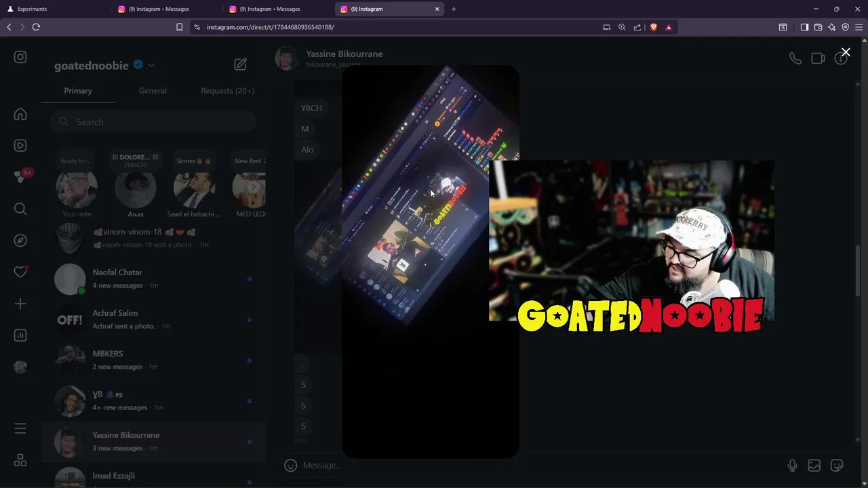Open Instagram home via logo icon
868x488 pixels.
click(x=20, y=57)
